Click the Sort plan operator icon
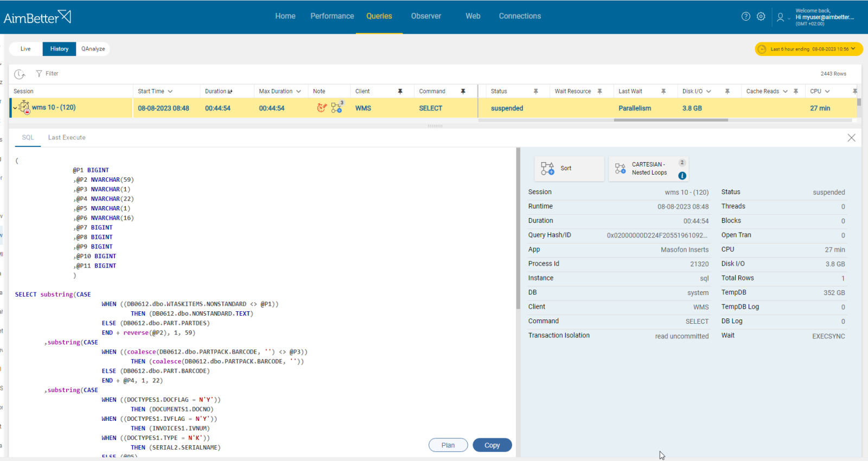 547,169
